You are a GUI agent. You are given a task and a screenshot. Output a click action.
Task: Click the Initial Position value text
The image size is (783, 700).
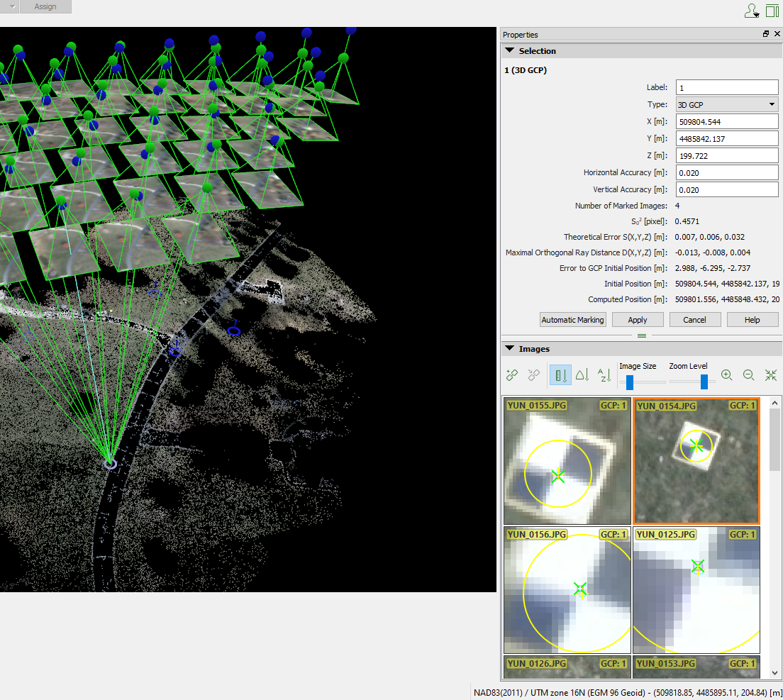click(727, 284)
